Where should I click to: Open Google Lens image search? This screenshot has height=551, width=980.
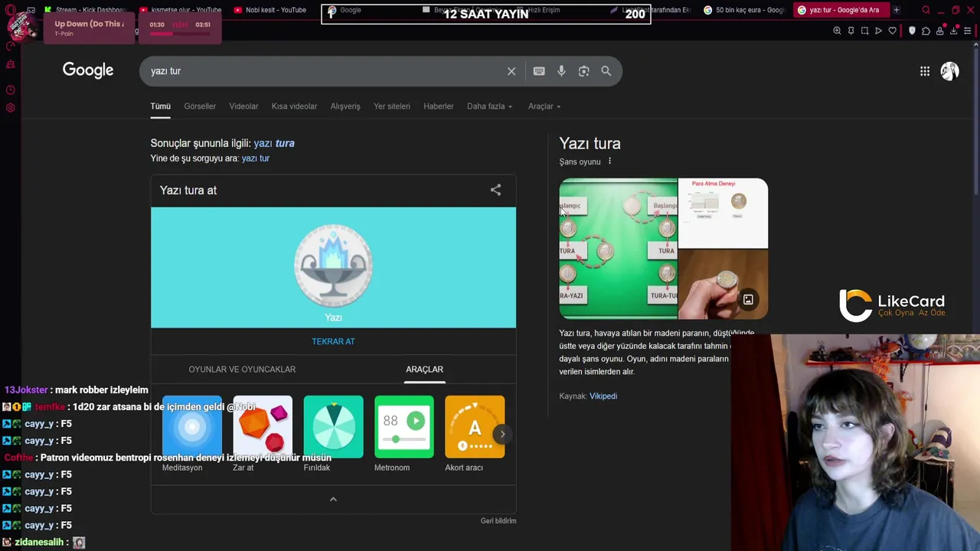584,71
